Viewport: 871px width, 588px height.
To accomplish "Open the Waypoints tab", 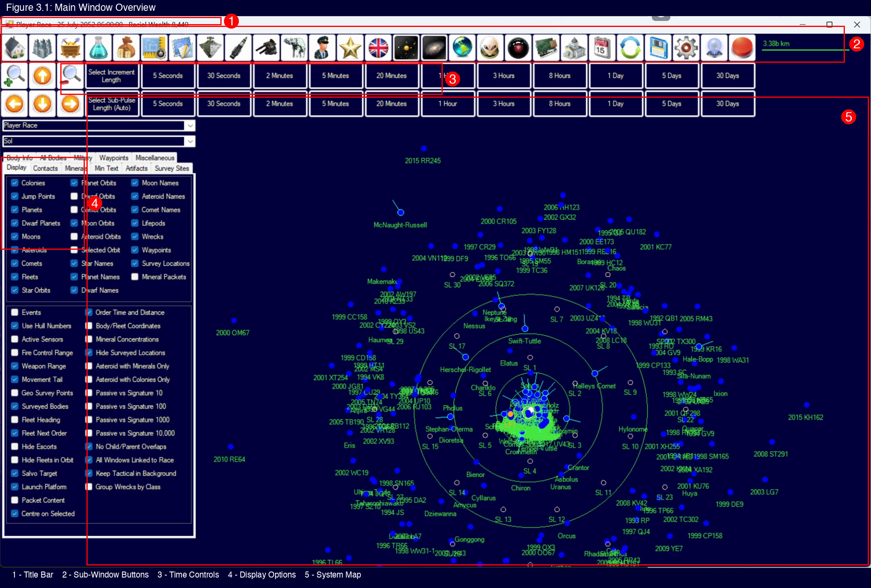I will click(114, 158).
